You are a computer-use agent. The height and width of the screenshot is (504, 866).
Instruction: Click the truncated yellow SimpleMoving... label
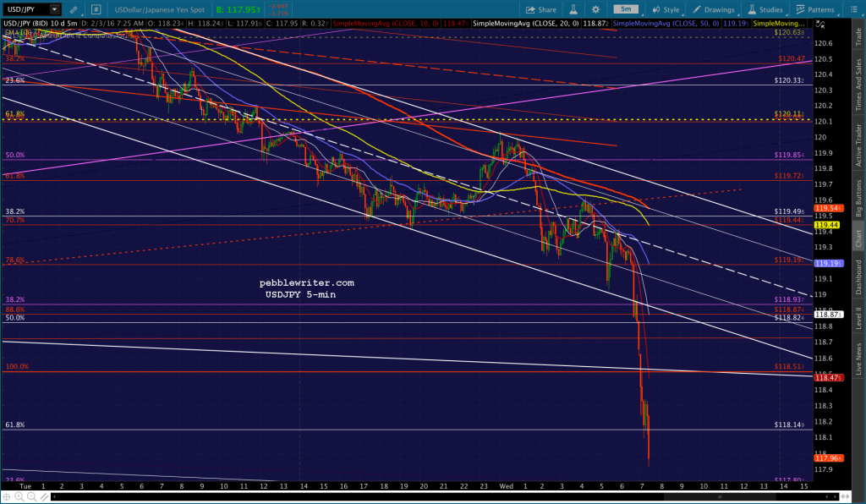tap(779, 24)
